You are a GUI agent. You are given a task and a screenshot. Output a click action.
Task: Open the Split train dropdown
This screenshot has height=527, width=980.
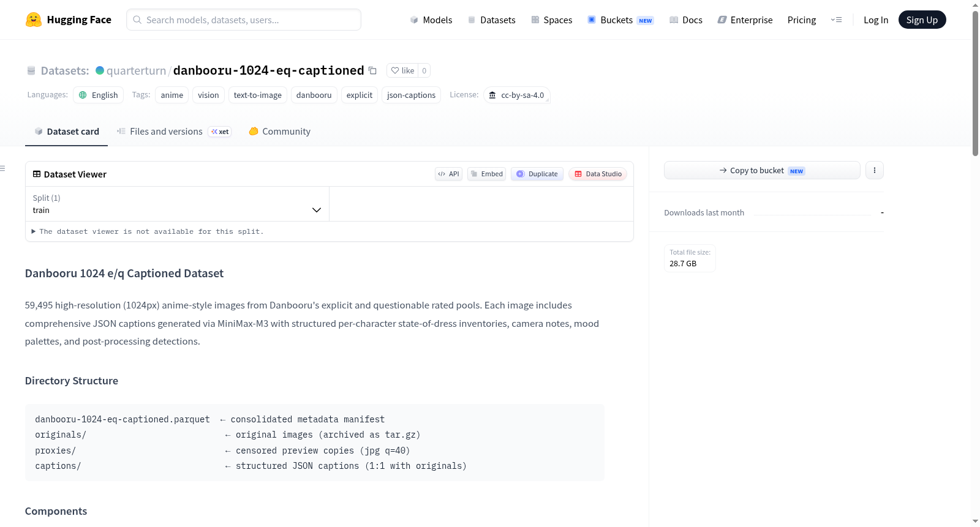(x=178, y=204)
